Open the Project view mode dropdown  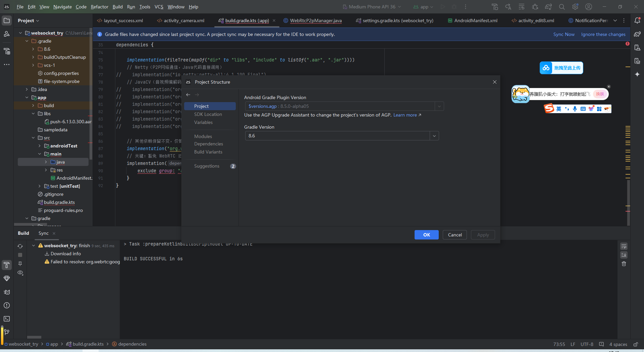pyautogui.click(x=29, y=20)
